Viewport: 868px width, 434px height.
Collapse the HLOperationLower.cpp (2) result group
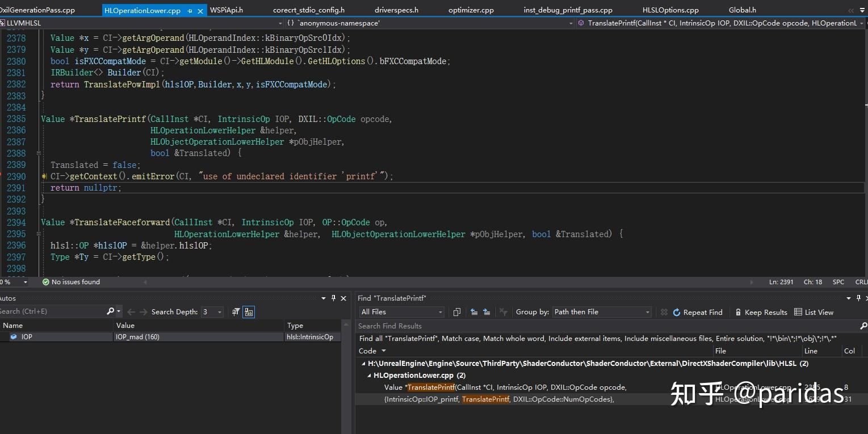369,375
